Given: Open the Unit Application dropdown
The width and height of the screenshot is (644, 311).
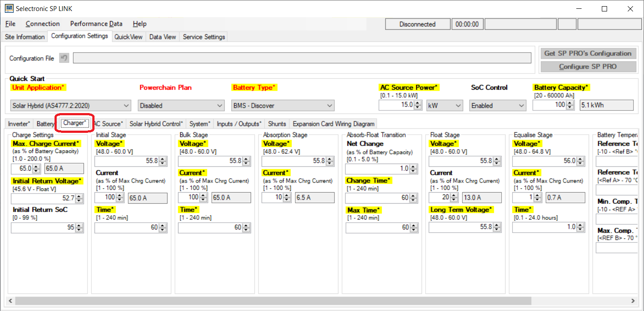Looking at the screenshot, I should click(x=70, y=106).
